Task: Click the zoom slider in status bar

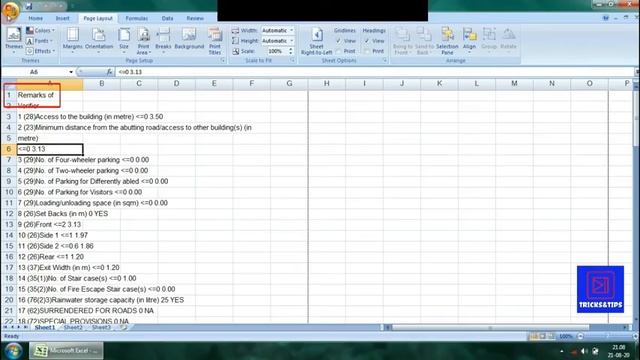Action: 607,336
